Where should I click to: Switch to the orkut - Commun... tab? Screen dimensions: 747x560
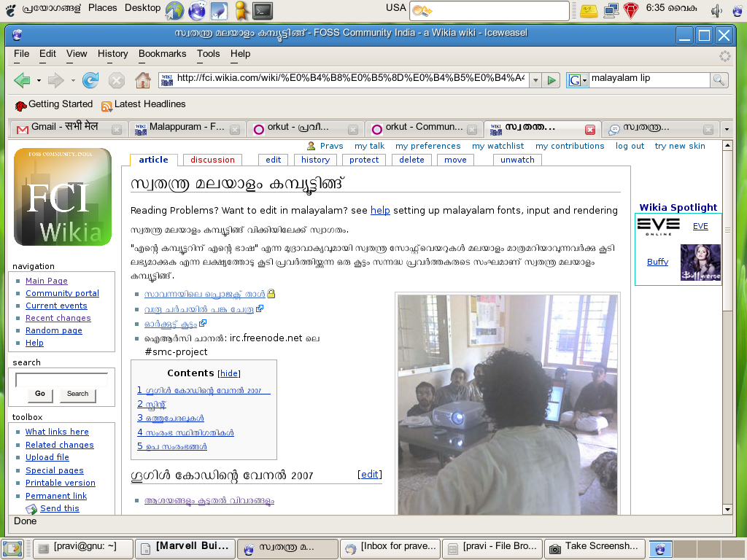[422, 128]
